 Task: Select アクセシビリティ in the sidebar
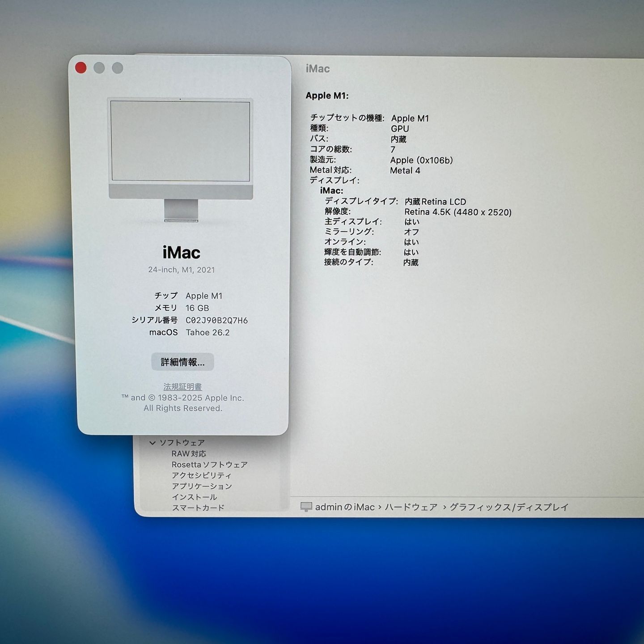point(202,475)
